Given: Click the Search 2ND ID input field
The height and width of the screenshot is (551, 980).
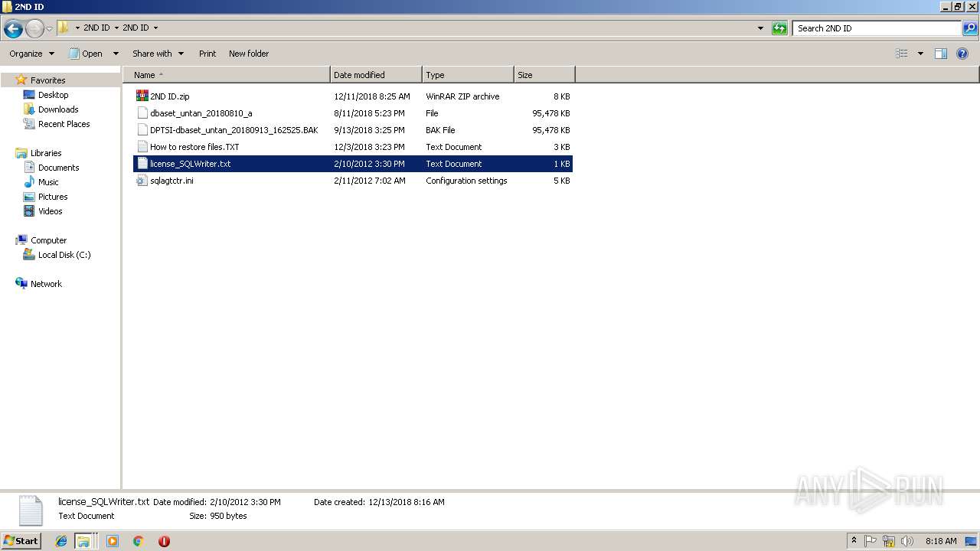Looking at the screenshot, I should point(877,28).
